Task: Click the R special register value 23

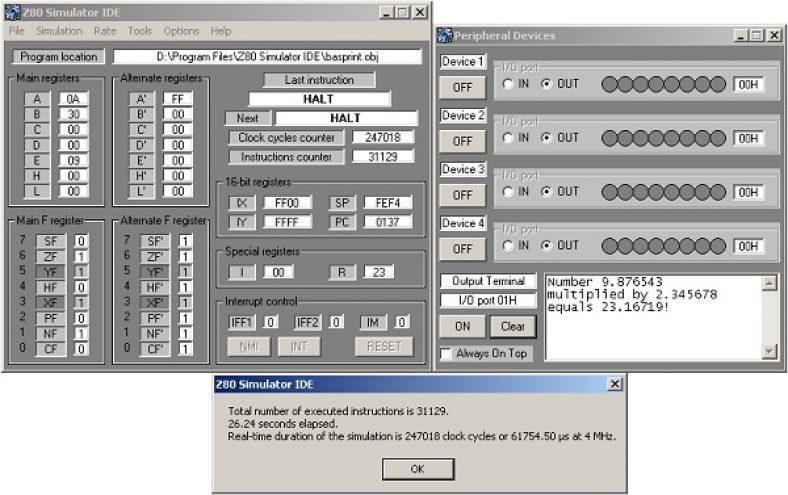Action: 379,272
